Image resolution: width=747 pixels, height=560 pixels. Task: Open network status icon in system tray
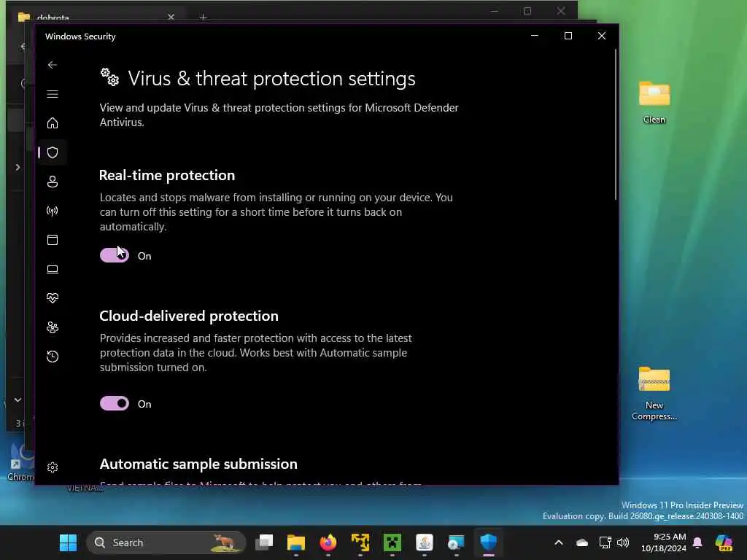tap(605, 542)
